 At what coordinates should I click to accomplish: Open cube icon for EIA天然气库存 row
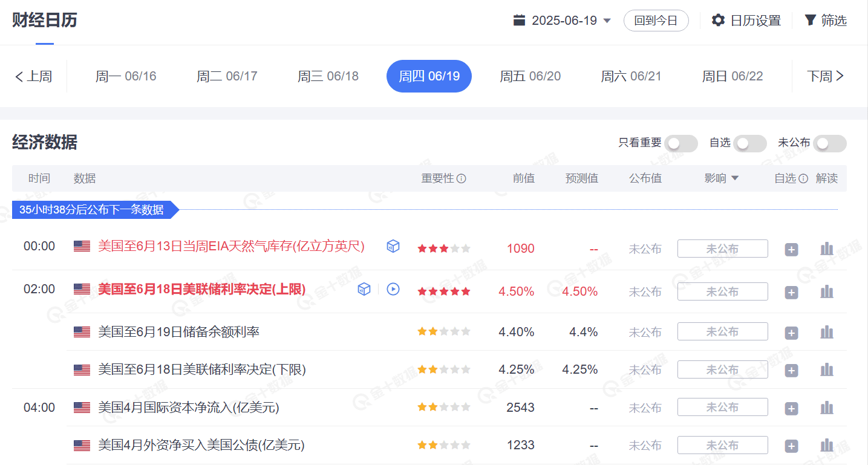pos(393,246)
